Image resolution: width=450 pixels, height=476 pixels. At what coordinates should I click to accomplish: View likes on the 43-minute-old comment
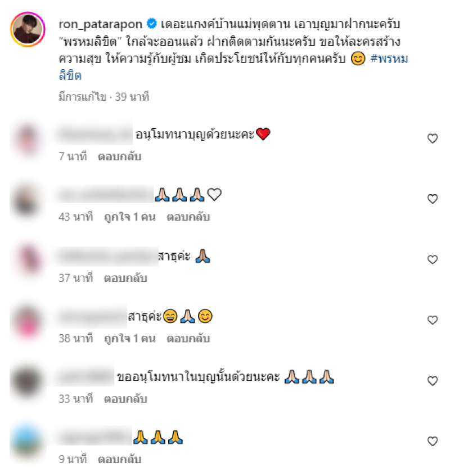click(x=130, y=217)
